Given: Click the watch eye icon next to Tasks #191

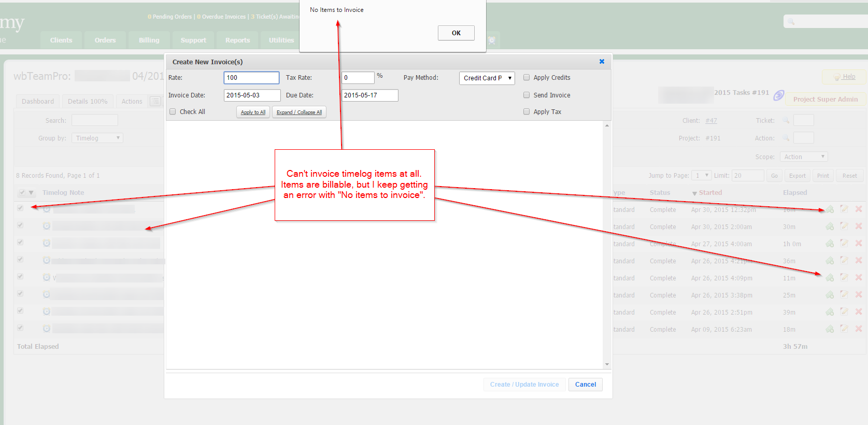Looking at the screenshot, I should (x=778, y=95).
